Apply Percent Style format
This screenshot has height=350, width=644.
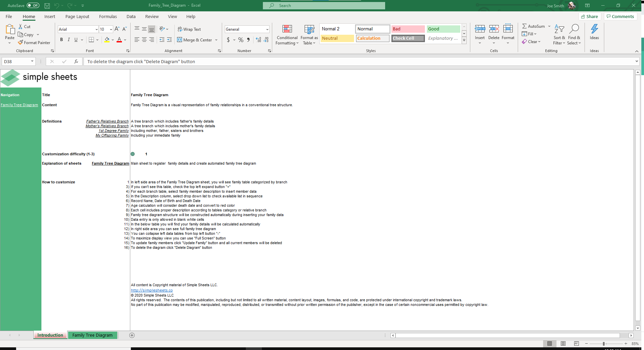tap(241, 40)
